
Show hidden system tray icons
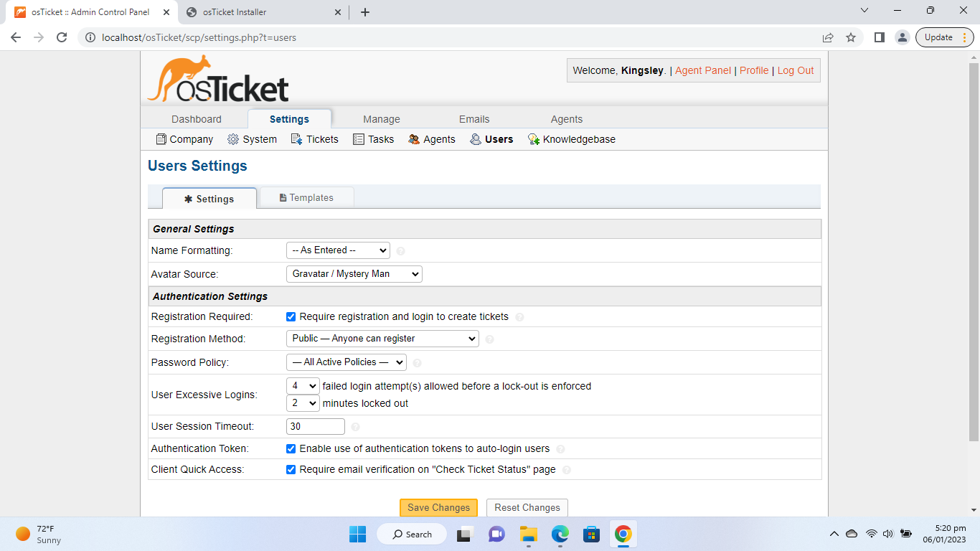pos(834,534)
